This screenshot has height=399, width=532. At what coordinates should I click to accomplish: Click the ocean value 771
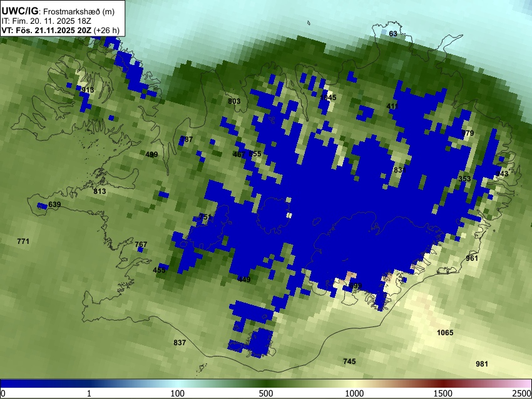tap(23, 241)
